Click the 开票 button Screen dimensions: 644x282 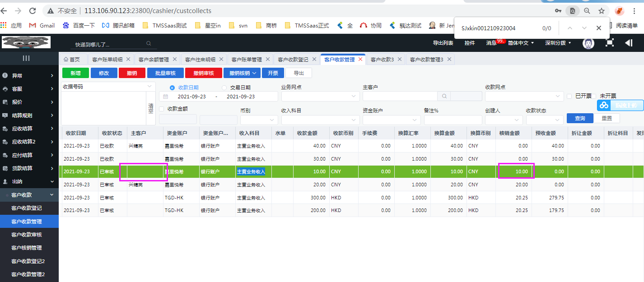point(273,73)
